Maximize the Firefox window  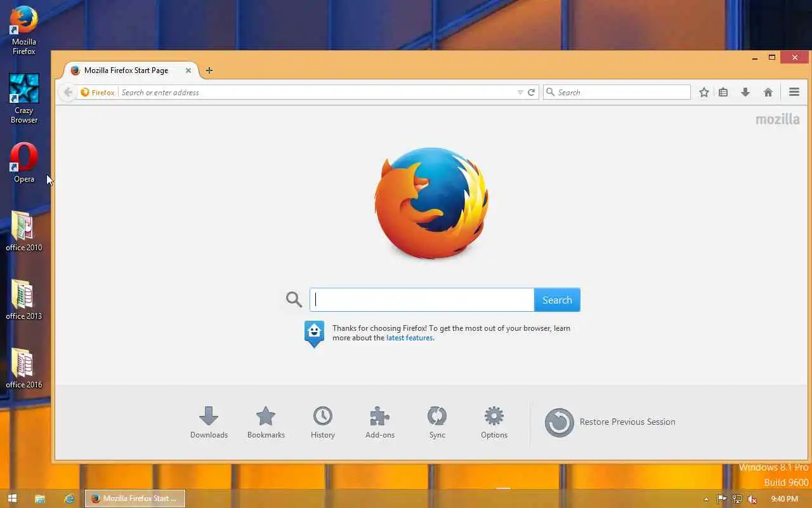click(x=772, y=58)
